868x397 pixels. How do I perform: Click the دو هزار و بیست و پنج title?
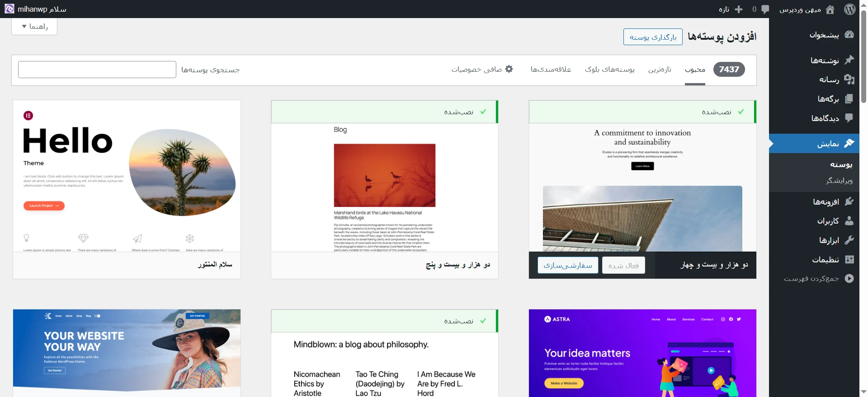coord(458,265)
